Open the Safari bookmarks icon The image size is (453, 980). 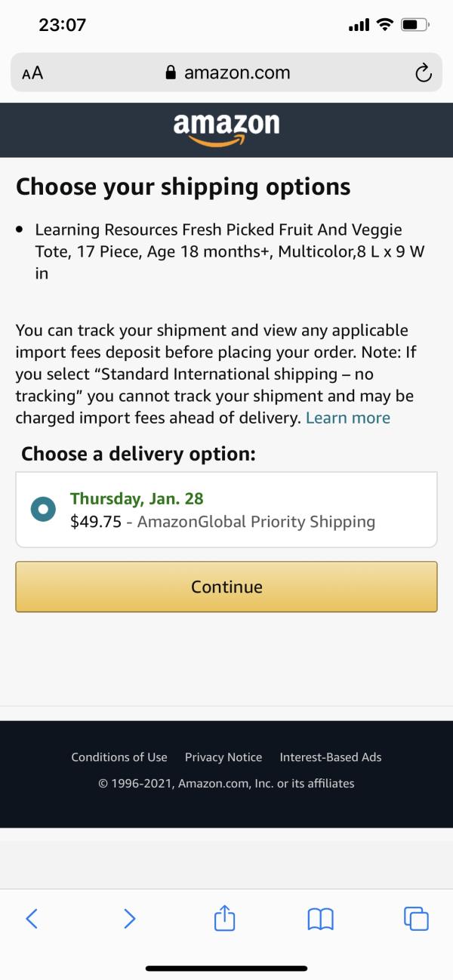point(320,917)
